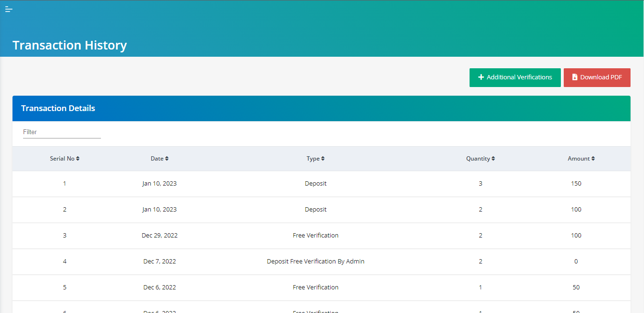Viewport: 644px width, 313px height.
Task: Focus the Filter input field
Action: (62, 132)
